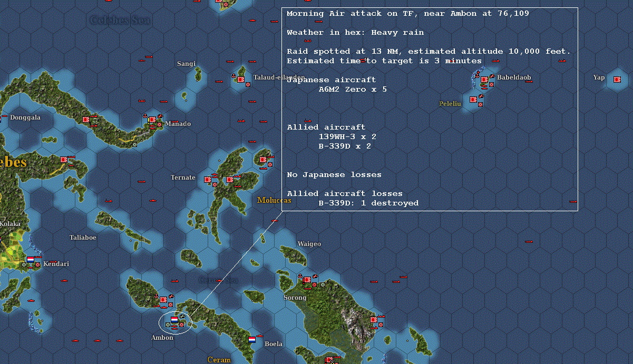Select the red unit marker at Talaud-eilanden

[x=248, y=84]
